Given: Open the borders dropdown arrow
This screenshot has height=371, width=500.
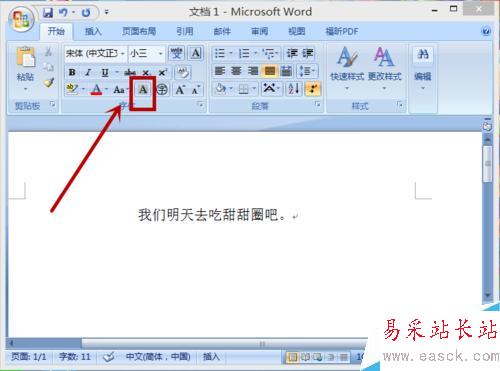Looking at the screenshot, I should coord(254,89).
